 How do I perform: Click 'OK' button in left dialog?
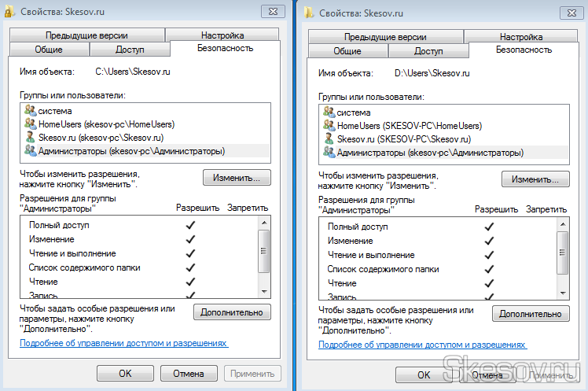[x=125, y=374]
